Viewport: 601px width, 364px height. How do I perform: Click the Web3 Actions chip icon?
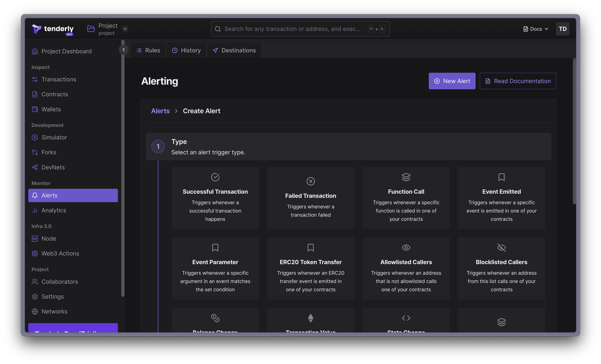[x=35, y=253]
